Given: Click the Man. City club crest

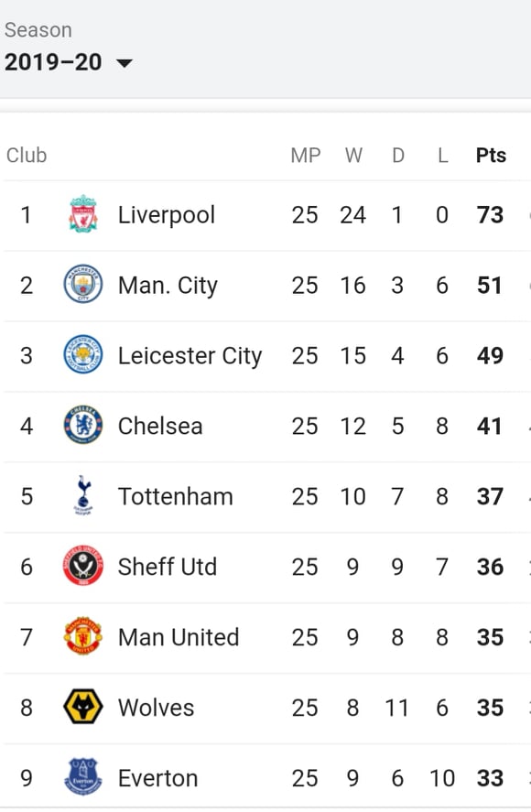Looking at the screenshot, I should tap(83, 285).
